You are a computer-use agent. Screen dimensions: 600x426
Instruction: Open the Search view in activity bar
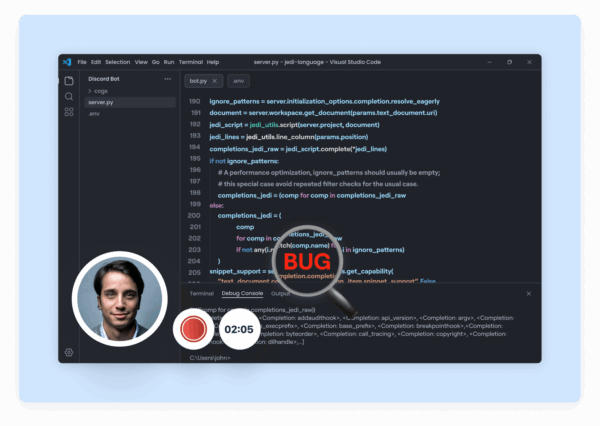pyautogui.click(x=69, y=96)
